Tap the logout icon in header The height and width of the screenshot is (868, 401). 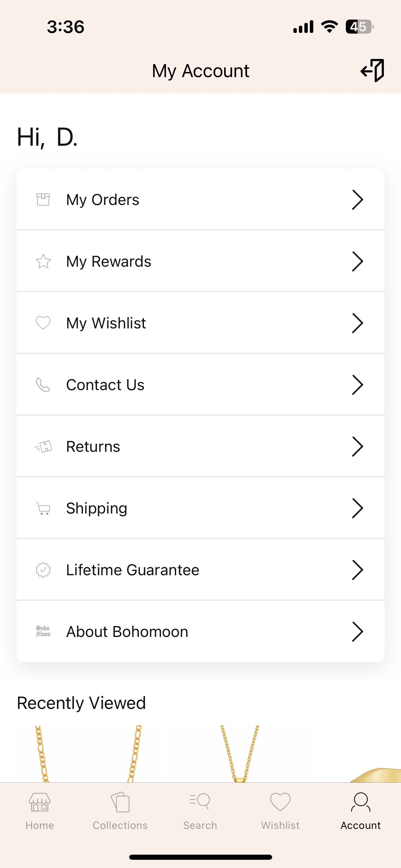tap(372, 71)
